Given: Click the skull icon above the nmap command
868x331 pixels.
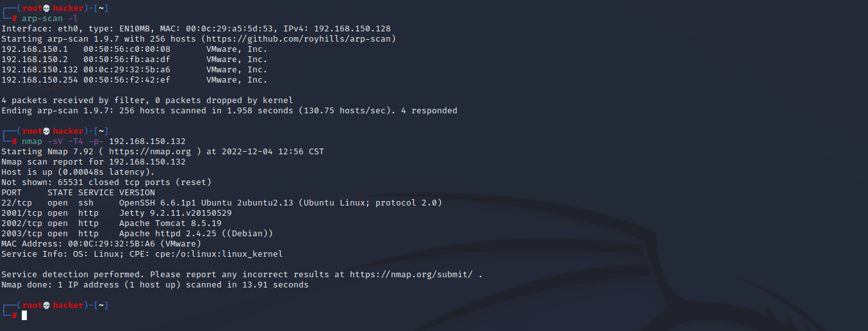Looking at the screenshot, I should [47, 131].
